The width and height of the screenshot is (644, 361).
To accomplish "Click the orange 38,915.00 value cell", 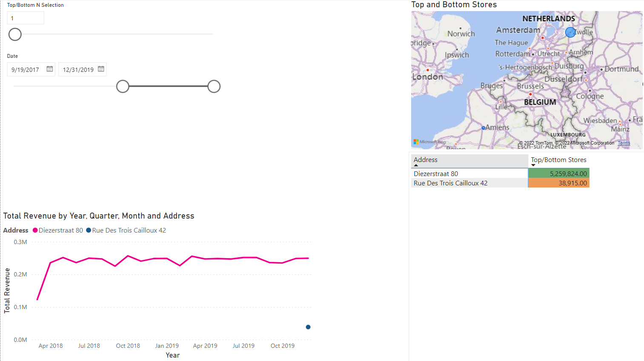I will (558, 183).
